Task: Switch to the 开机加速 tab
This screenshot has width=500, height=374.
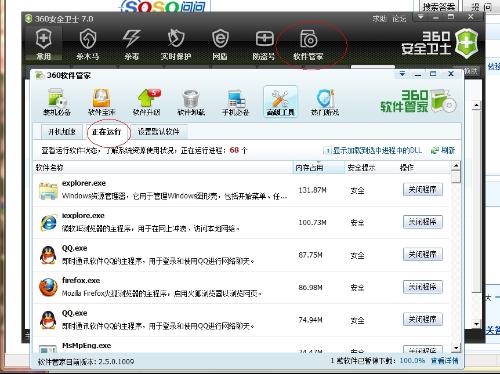Action: (x=62, y=132)
